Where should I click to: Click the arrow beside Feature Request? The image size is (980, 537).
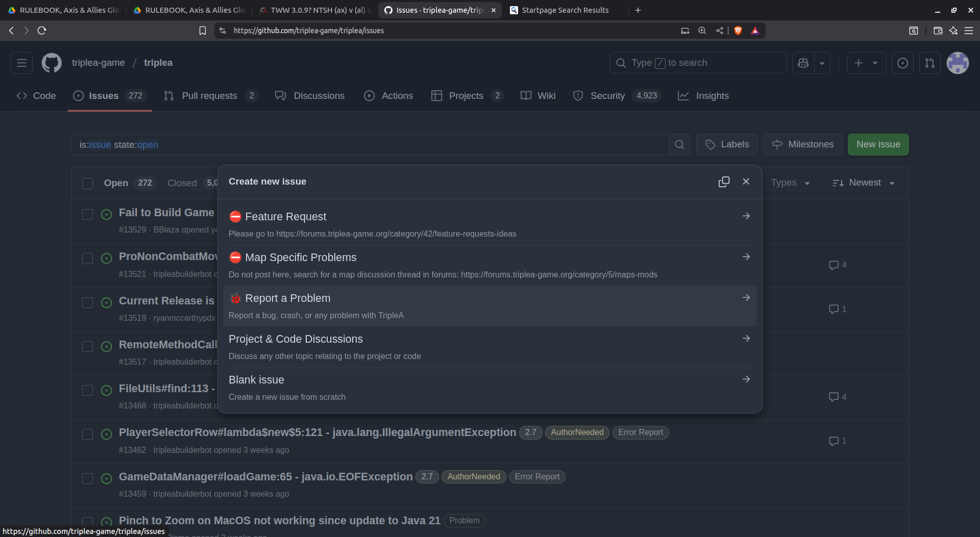[x=746, y=216]
